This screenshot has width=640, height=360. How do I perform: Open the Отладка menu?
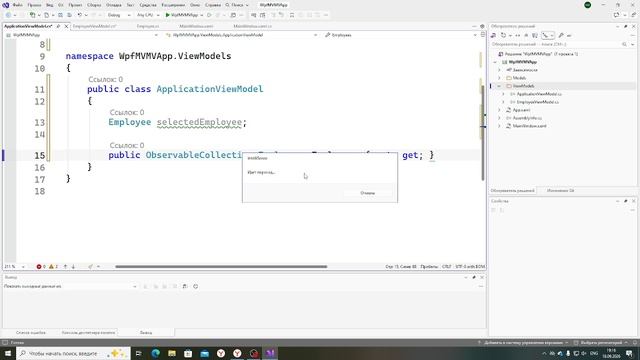(113, 5)
